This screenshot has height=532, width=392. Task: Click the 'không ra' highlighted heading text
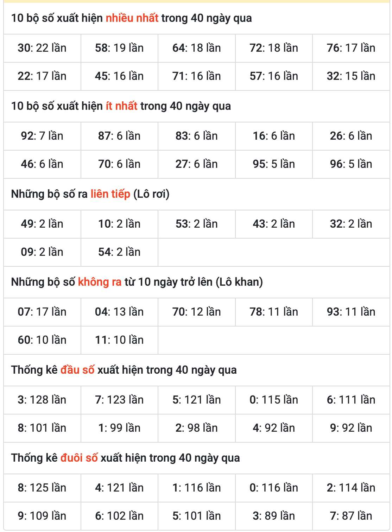(x=100, y=282)
